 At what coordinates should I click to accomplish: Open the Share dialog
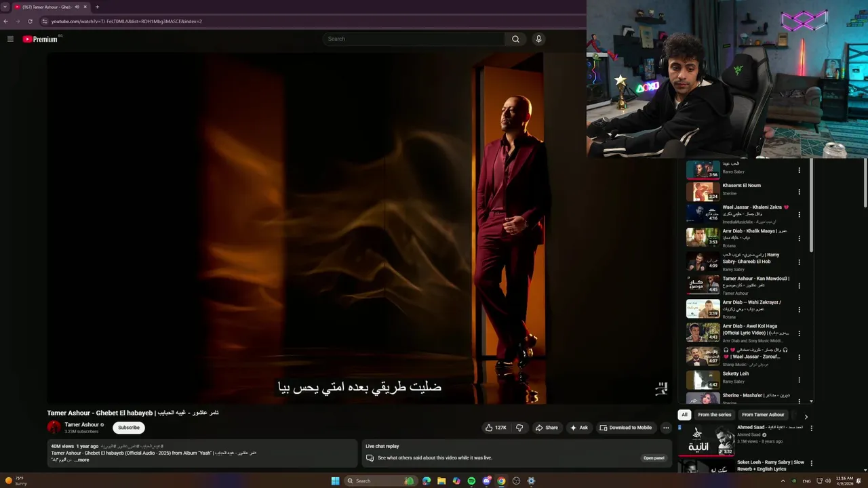click(x=547, y=428)
